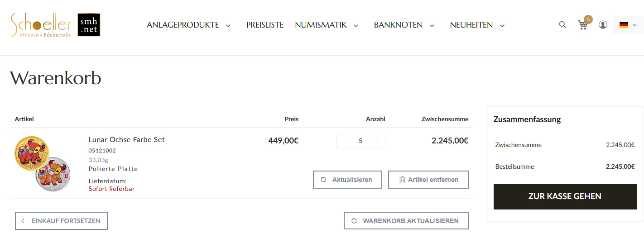Screen dimensions: 644x238
Task: Click the smh.net logo badge
Action: coord(89,25)
